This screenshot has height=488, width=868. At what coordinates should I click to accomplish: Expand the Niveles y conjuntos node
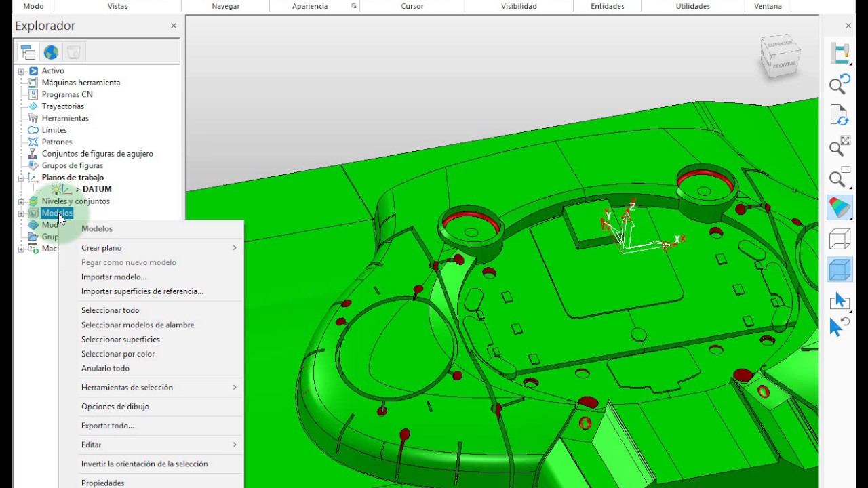click(x=21, y=202)
